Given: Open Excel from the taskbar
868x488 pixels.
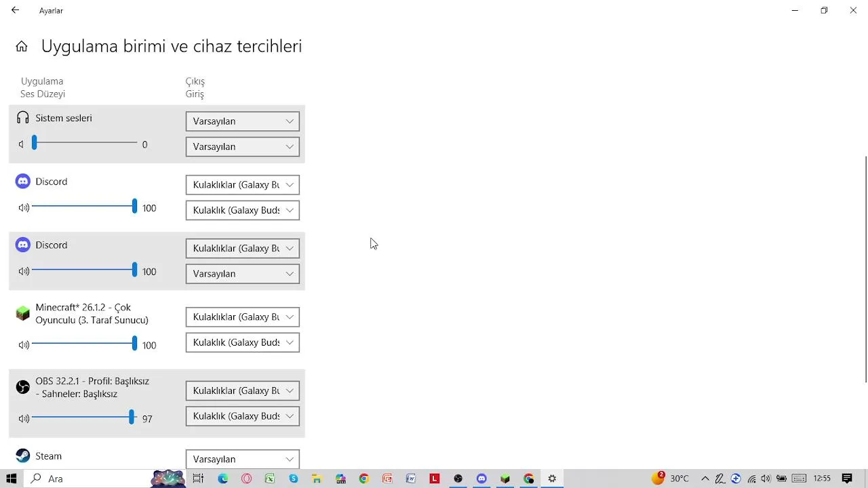Looking at the screenshot, I should click(x=270, y=479).
